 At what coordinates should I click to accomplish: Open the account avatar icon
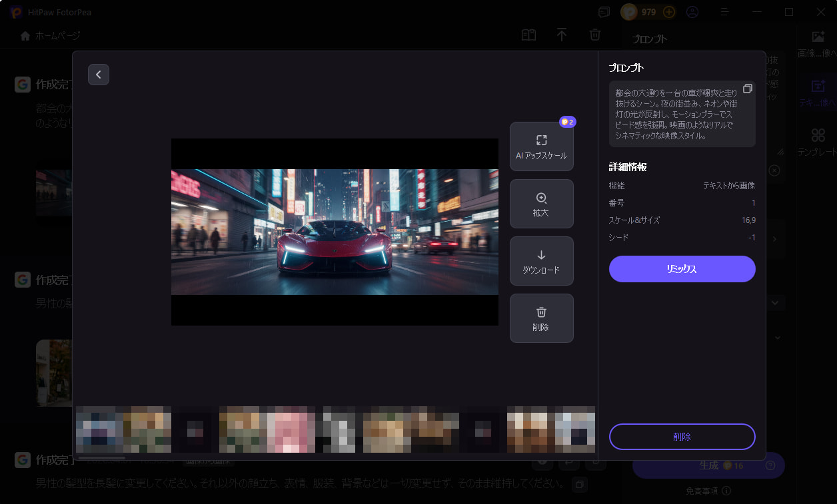[x=692, y=12]
